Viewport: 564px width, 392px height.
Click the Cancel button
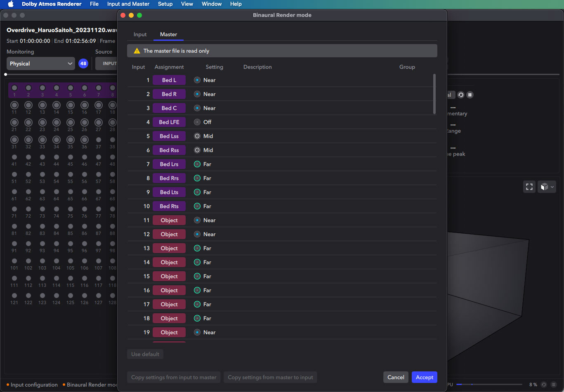[x=396, y=377]
